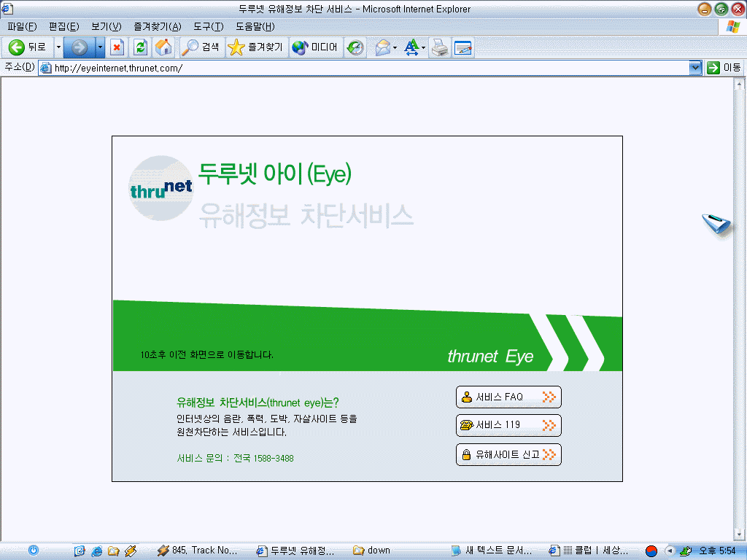Click the 서비스 문의 : 전국 1588-3488 text
The image size is (747, 560).
[x=235, y=458]
